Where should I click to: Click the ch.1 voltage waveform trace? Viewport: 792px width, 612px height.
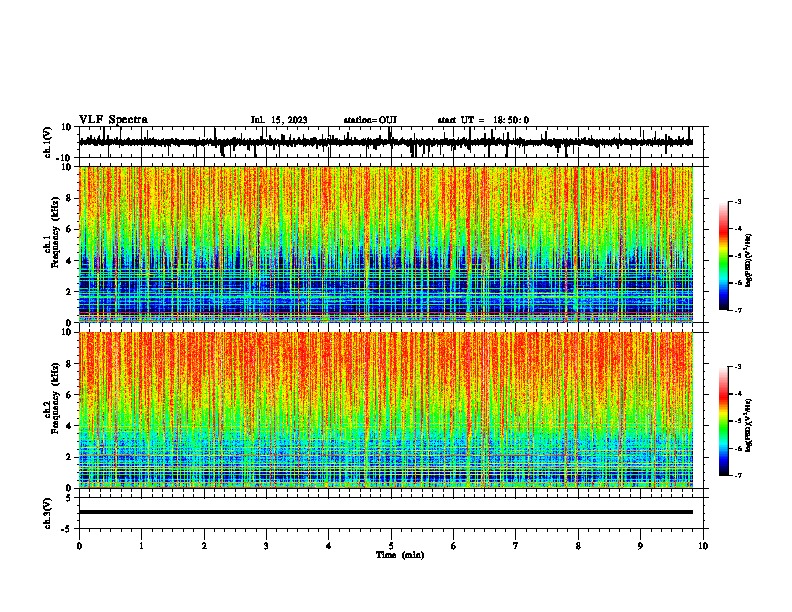[385, 142]
